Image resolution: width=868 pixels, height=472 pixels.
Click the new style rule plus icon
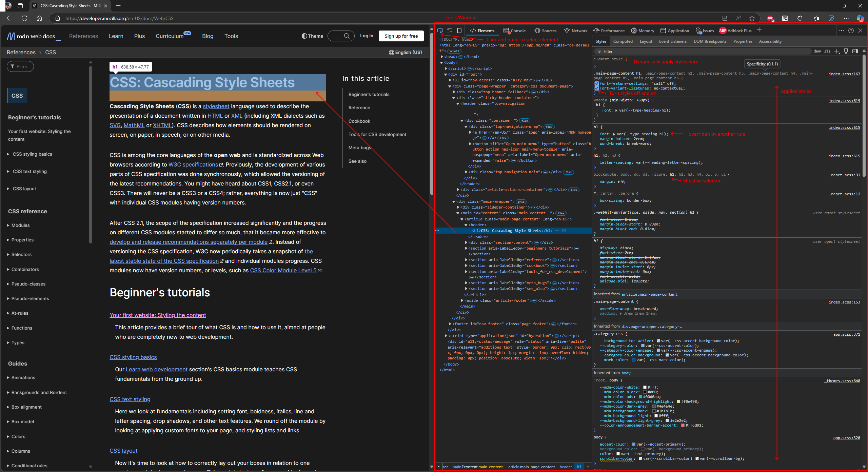837,51
